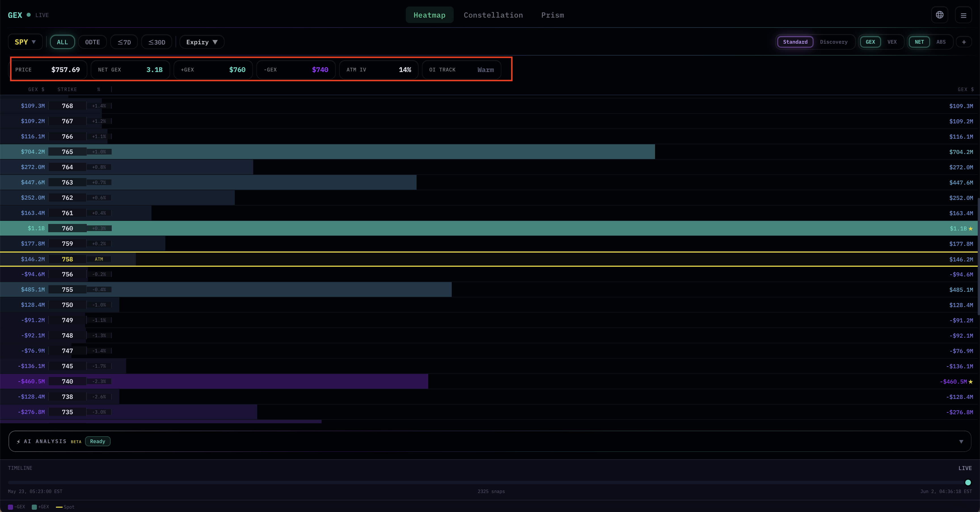Viewport: 980px width, 512px height.
Task: Click the Ready status badge
Action: tap(97, 441)
